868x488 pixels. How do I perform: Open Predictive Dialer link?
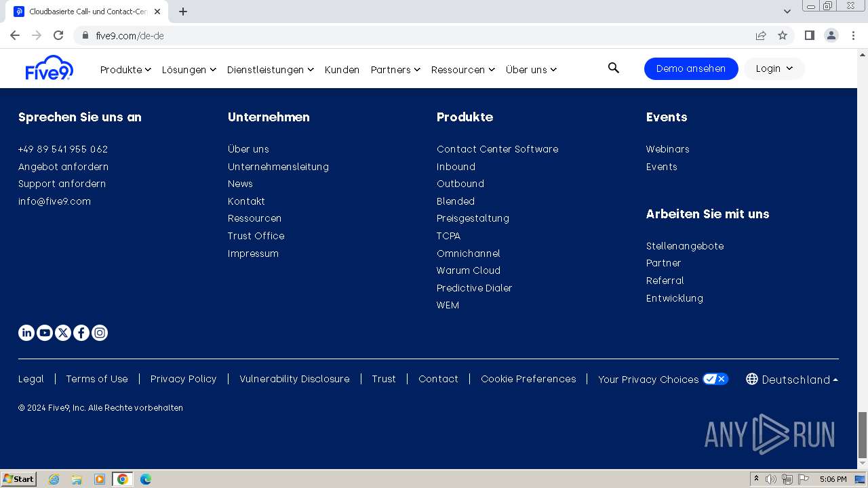point(475,288)
